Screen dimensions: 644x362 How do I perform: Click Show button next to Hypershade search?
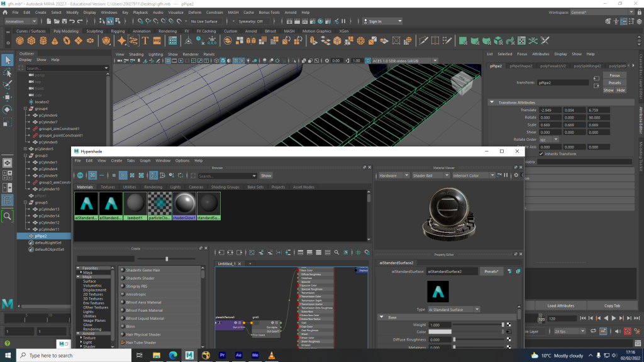[266, 176]
